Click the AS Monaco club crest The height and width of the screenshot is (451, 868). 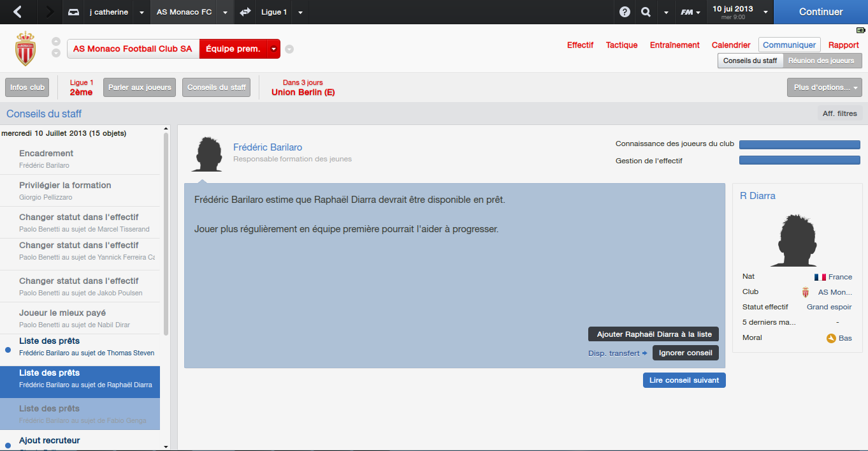point(25,48)
